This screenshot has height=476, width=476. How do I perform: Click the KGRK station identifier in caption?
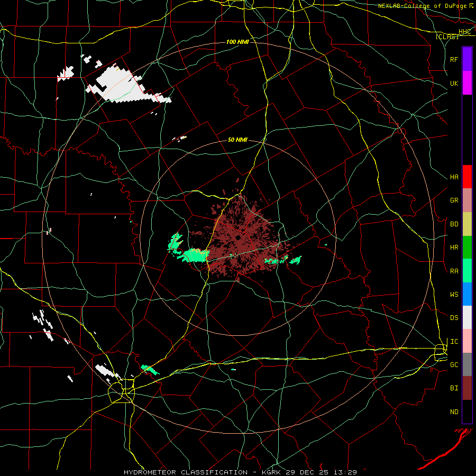[270, 472]
